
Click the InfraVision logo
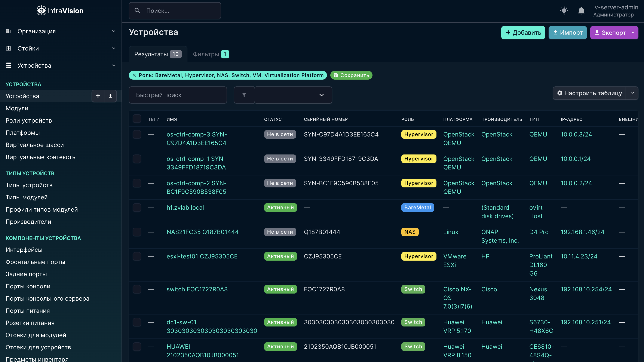coord(60,11)
